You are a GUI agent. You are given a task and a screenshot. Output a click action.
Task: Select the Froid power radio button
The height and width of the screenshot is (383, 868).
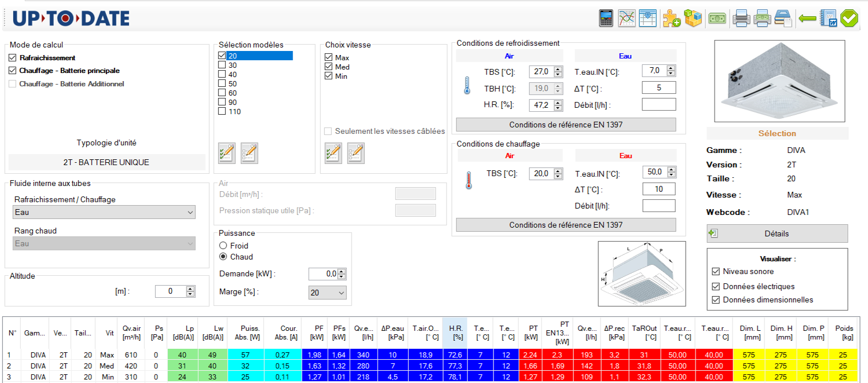click(224, 246)
